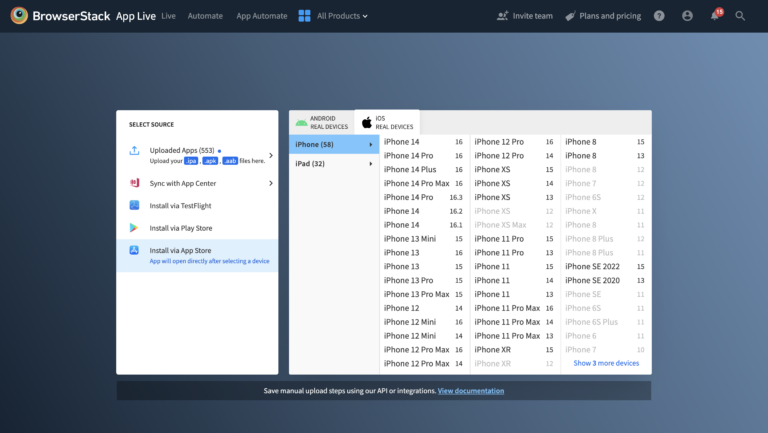Click the Uploaded Apps upload icon
This screenshot has height=433, width=768.
[134, 150]
